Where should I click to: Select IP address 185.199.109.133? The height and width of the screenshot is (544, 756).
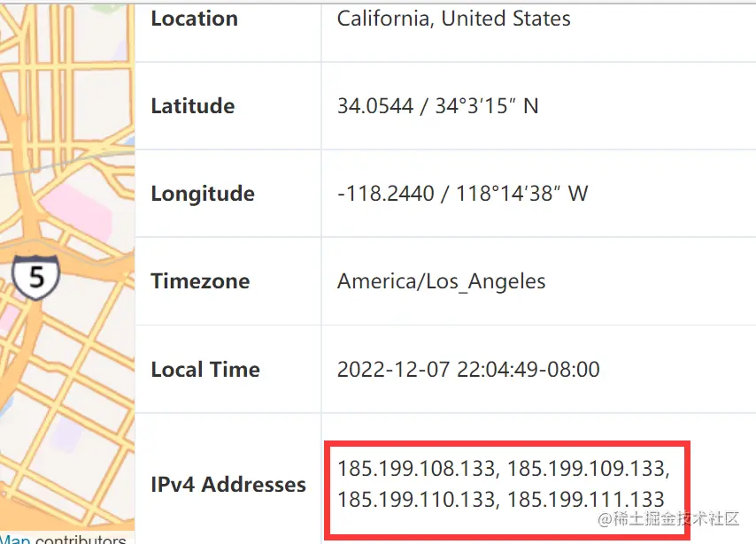pos(586,468)
